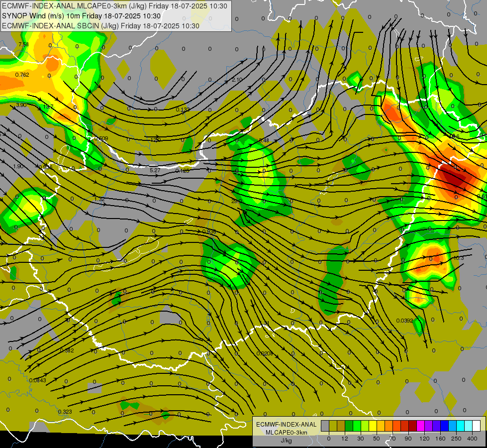Viewport: 487px width, 448px height.
Task: Select the 'SYNOP Wind (m/s) 10m' title line
Action: click(x=82, y=16)
